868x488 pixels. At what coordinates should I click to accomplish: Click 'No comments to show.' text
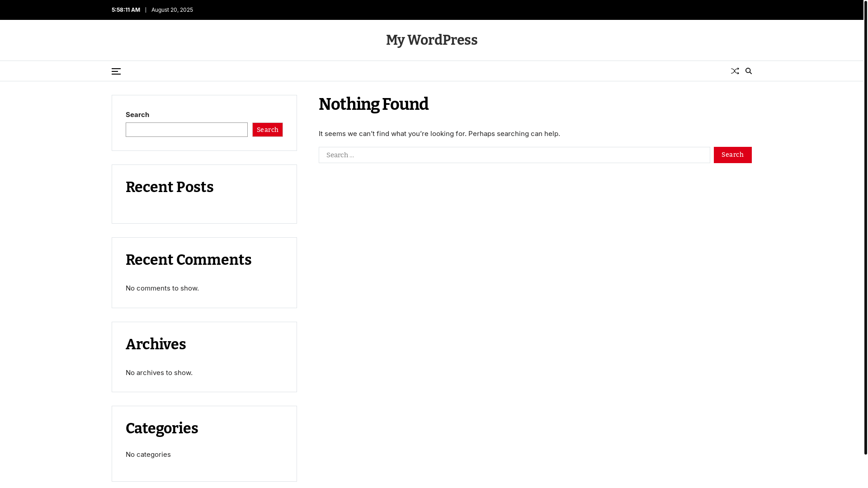coord(162,288)
